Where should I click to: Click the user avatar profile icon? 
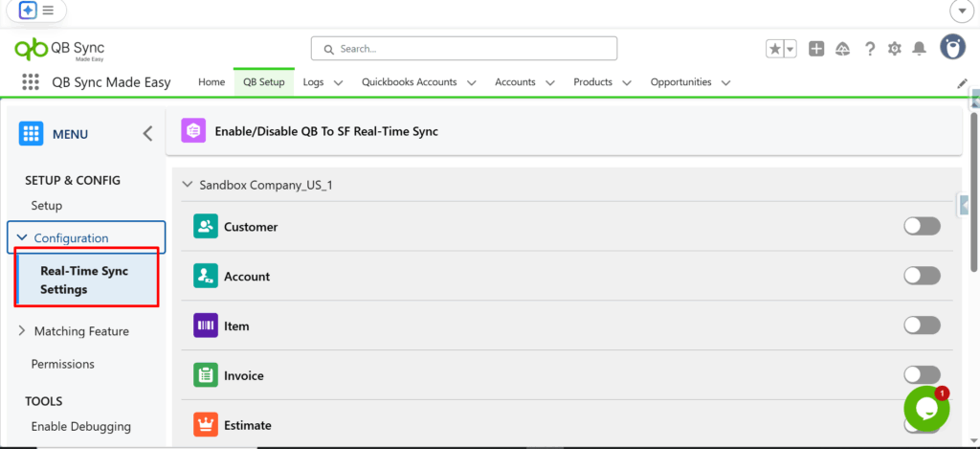point(952,48)
